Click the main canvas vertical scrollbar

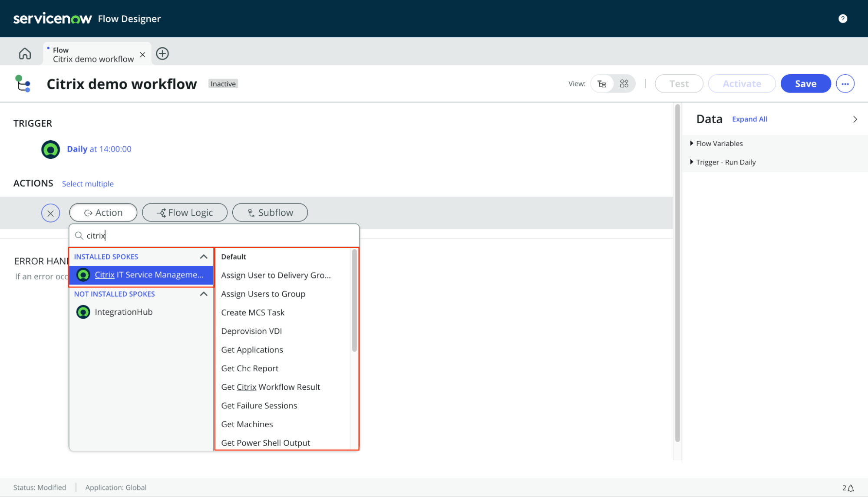click(677, 273)
